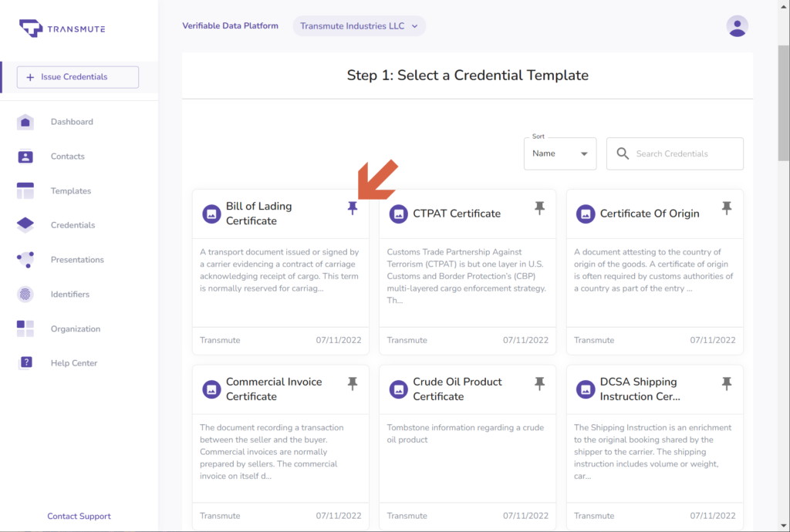
Task: Pin the CTPAT Certificate template
Action: click(x=539, y=208)
